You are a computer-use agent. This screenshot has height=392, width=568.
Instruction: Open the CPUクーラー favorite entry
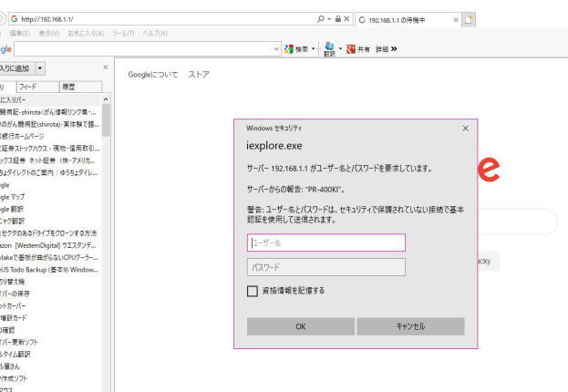click(49, 257)
